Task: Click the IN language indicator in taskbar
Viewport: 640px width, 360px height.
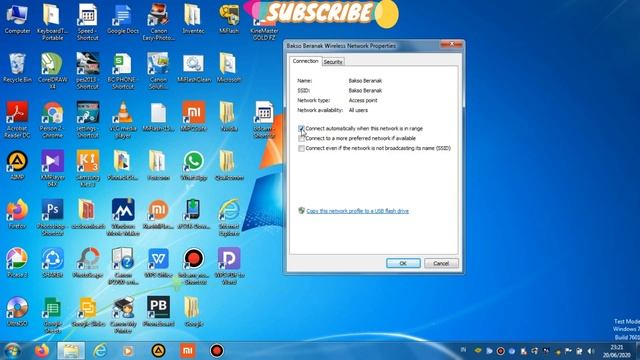Action: tap(463, 350)
